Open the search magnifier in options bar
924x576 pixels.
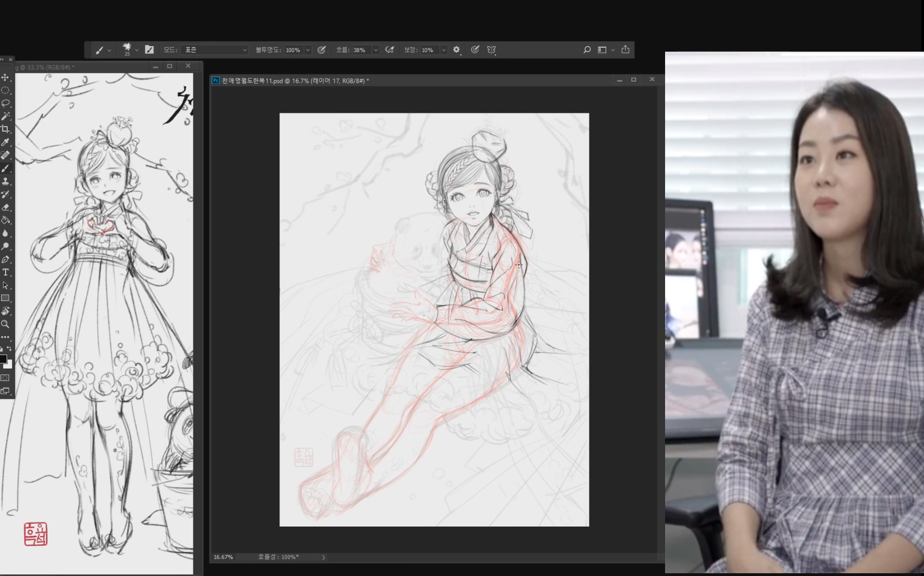click(x=587, y=49)
